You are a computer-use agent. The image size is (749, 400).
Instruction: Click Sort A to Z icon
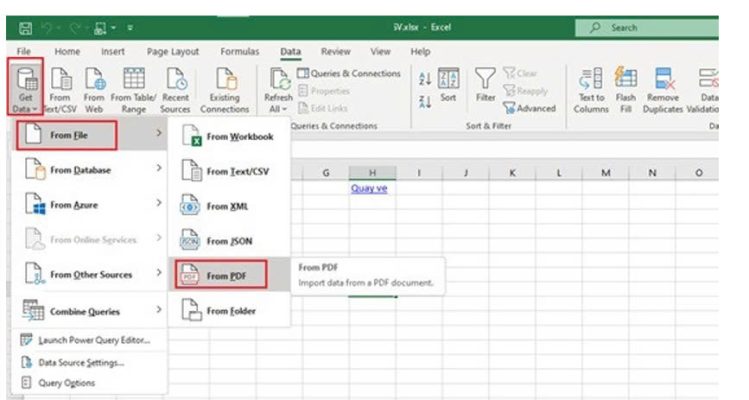coord(425,79)
